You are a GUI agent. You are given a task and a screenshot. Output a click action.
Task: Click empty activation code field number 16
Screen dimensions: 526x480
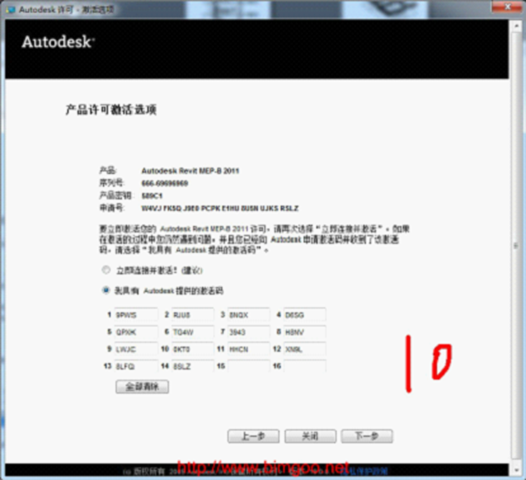click(305, 366)
